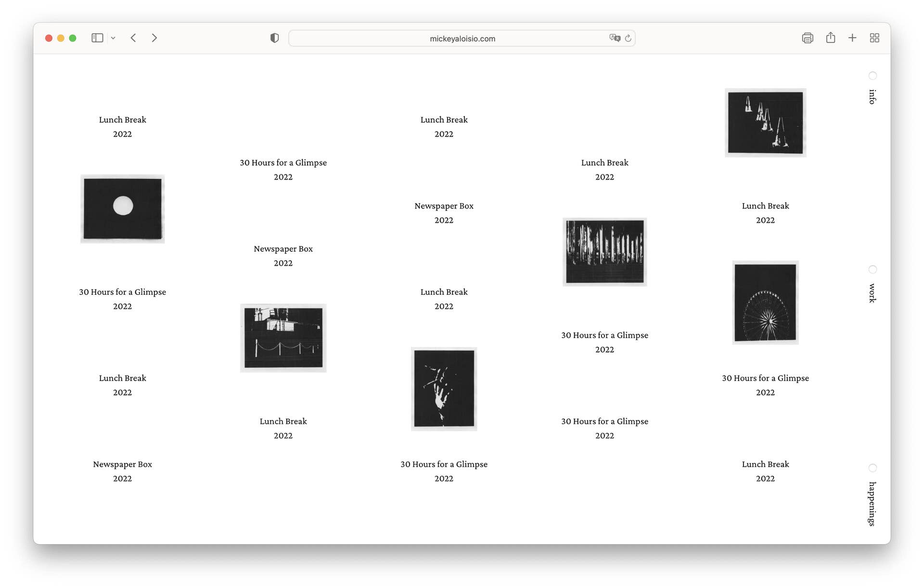
Task: Reload the current page
Action: click(628, 38)
